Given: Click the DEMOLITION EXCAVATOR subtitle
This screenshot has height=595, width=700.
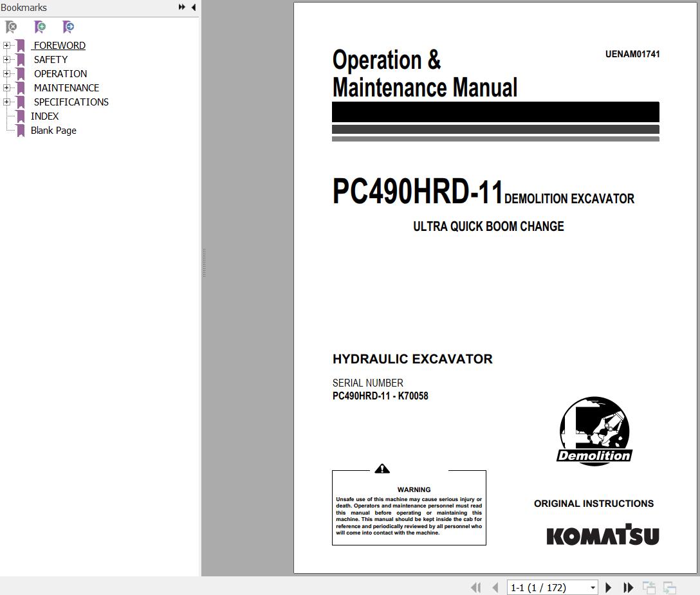Looking at the screenshot, I should (569, 199).
